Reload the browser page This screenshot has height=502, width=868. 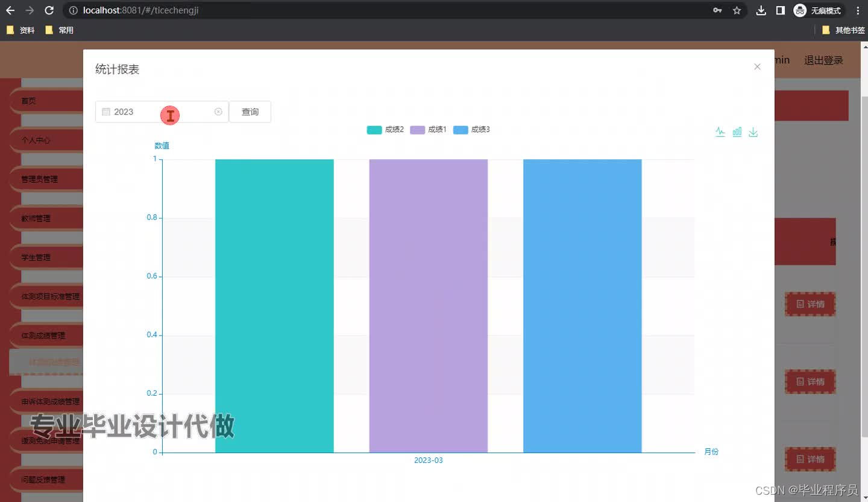click(x=49, y=10)
